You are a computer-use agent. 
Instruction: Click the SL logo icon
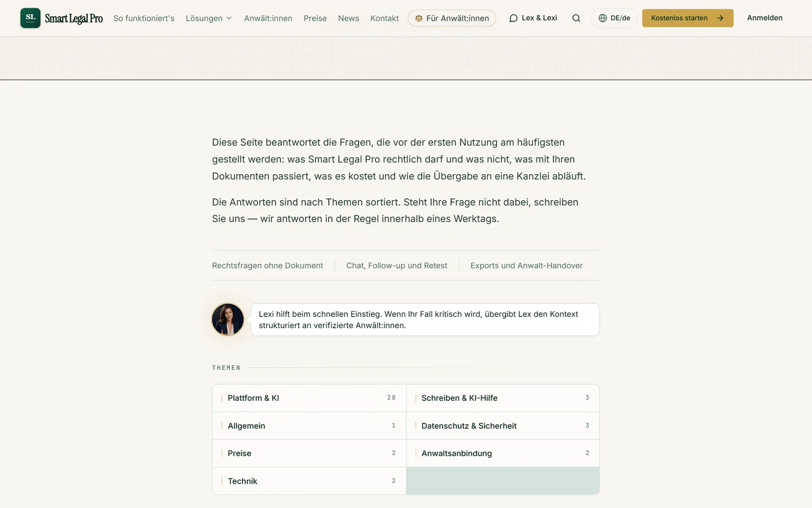[30, 18]
